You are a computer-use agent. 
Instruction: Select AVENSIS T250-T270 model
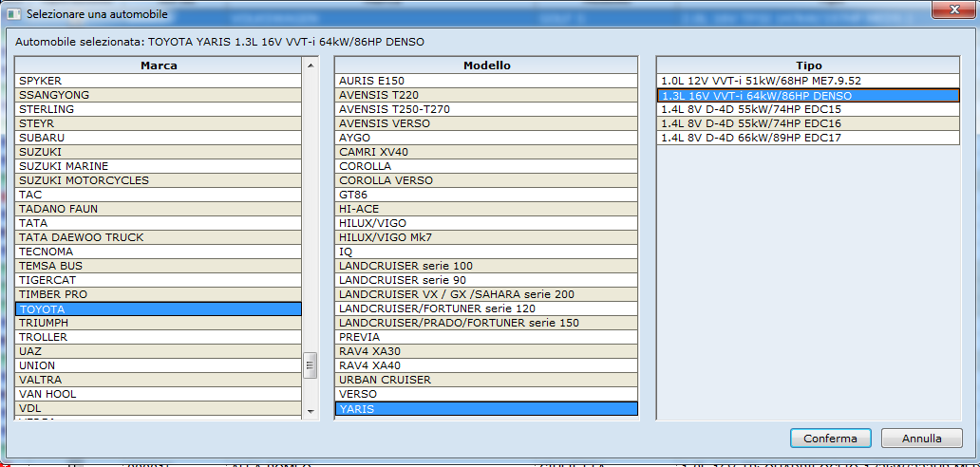486,109
